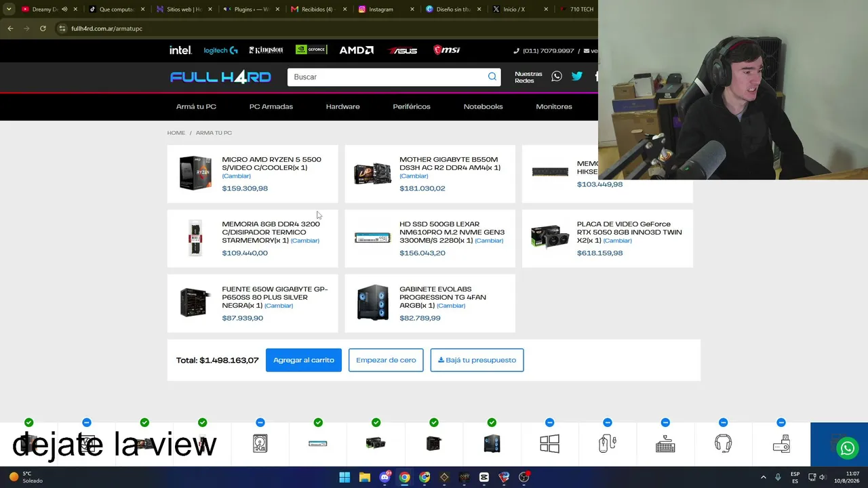868x488 pixels.
Task: Go to HOME in the breadcrumb
Action: 176,133
